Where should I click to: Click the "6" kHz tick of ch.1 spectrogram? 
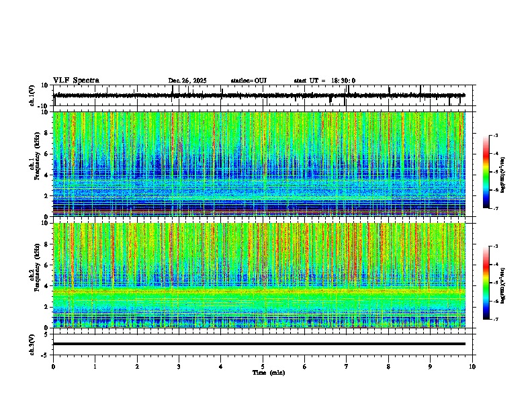click(x=46, y=154)
